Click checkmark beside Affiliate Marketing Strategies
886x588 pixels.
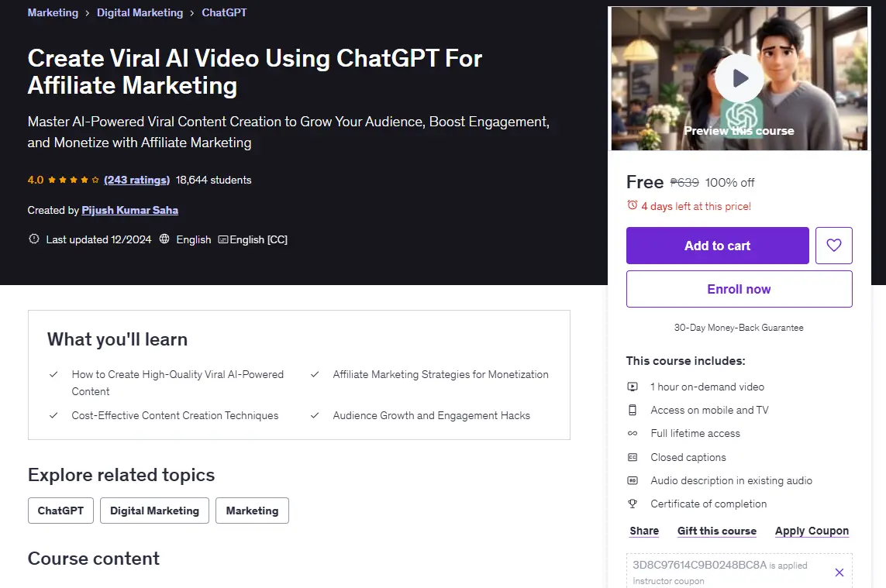point(315,374)
